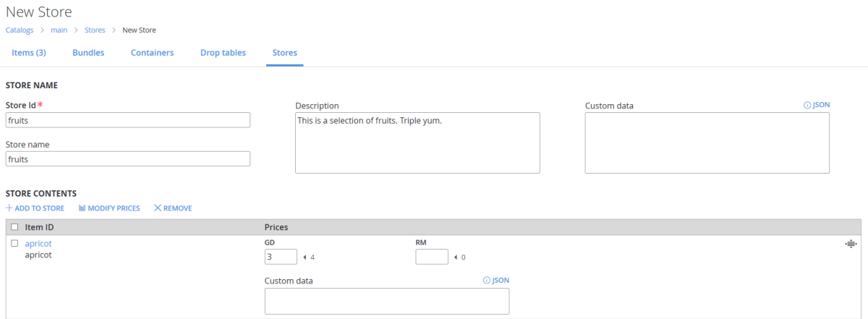Click the arrow beside the RM price field
This screenshot has width=868, height=319.
[456, 257]
